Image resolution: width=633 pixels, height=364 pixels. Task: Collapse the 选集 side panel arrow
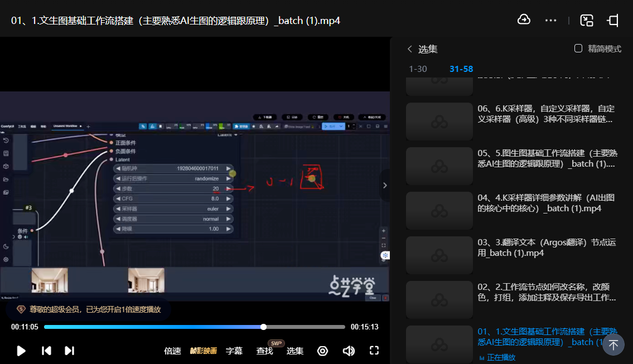384,185
